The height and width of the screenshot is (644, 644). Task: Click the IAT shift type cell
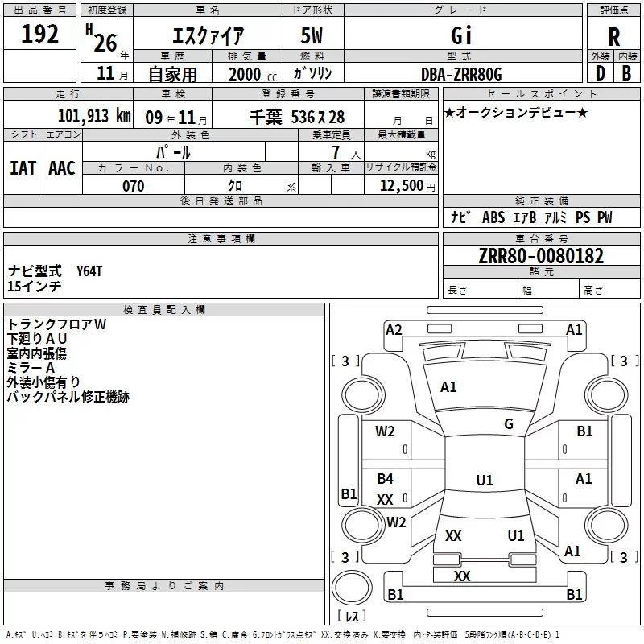23,167
